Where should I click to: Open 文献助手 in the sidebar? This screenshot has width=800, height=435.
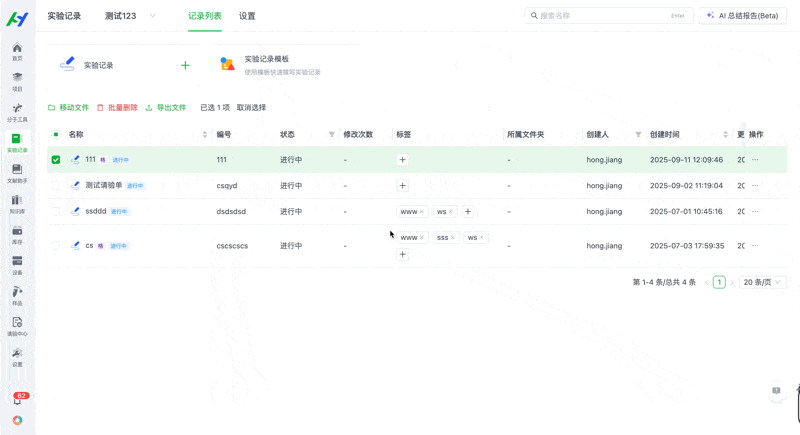[17, 173]
